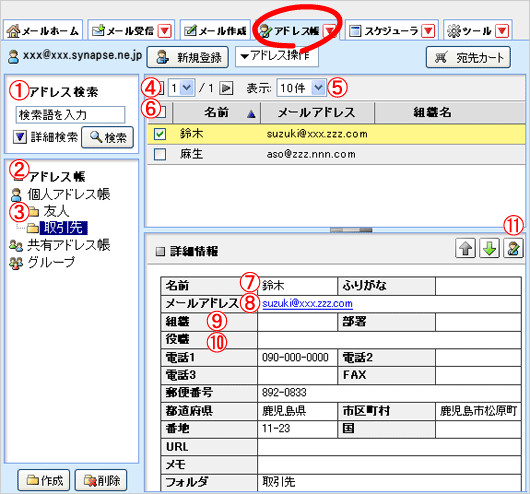Select the 麻生 name cell

[191, 154]
